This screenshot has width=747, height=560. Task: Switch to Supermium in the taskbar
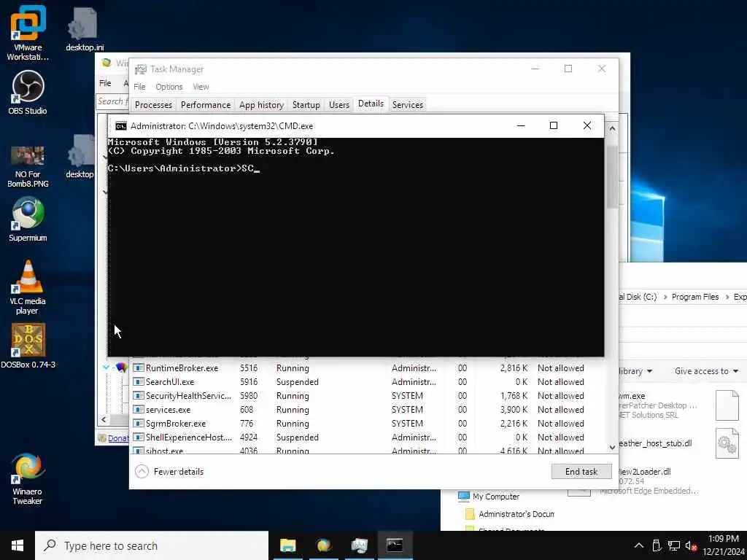(x=323, y=545)
